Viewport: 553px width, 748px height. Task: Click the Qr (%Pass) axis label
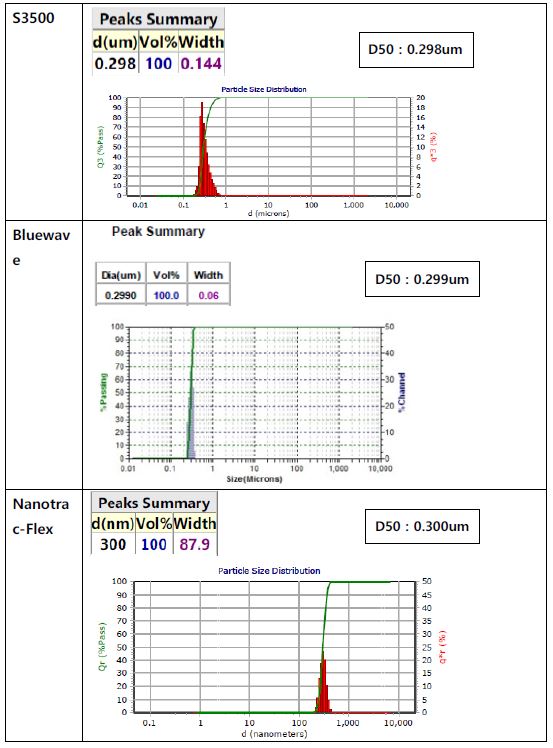102,647
